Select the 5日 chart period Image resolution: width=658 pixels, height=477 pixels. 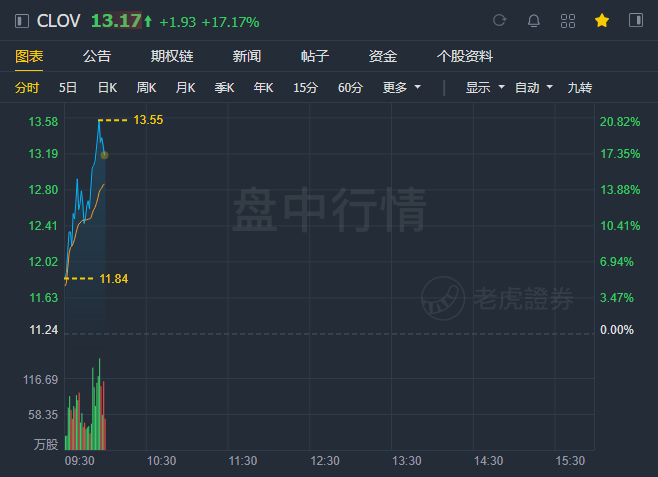coord(68,88)
